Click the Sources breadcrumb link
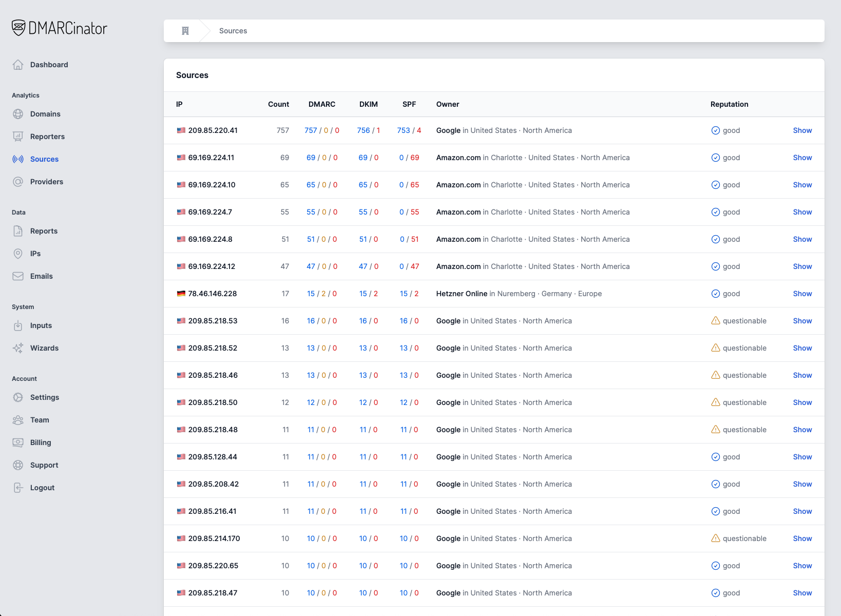 (x=233, y=31)
